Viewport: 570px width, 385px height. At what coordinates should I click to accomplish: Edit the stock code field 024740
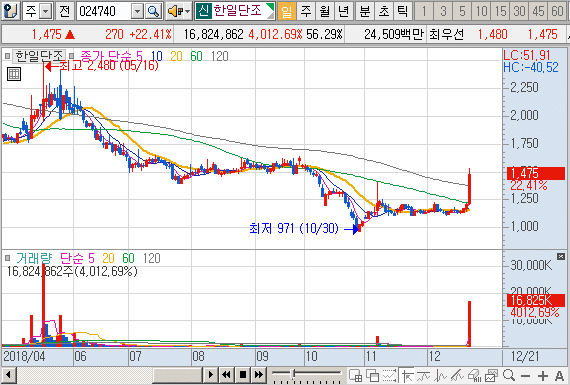click(x=104, y=11)
